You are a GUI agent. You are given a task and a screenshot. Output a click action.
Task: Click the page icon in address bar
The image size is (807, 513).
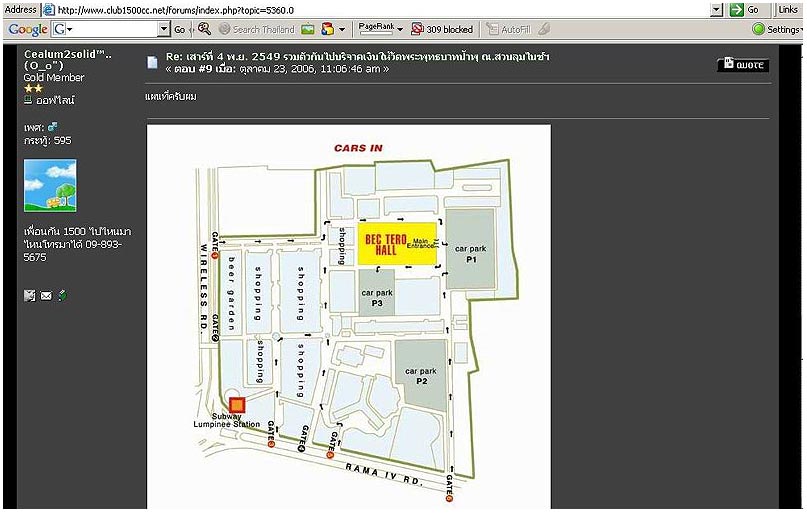48,9
